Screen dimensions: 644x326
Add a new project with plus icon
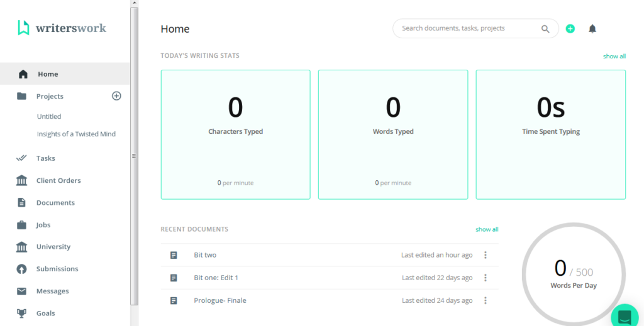point(116,96)
